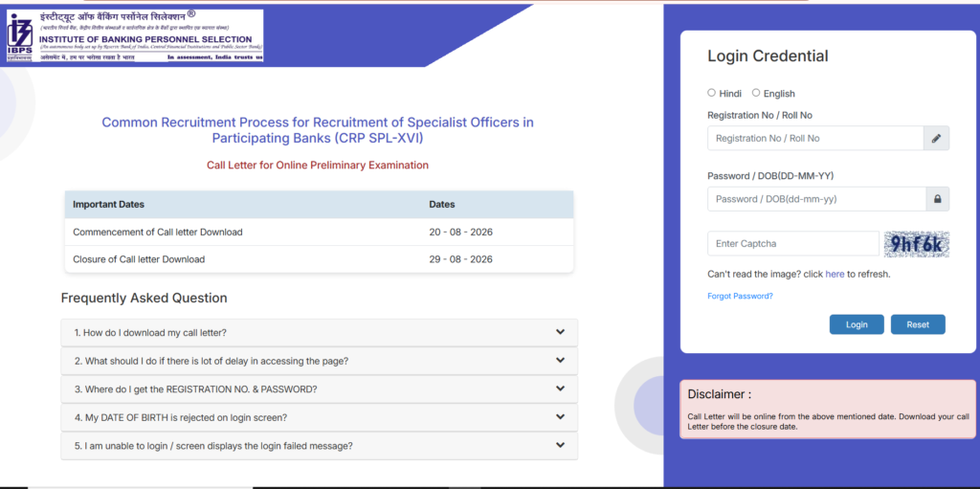Click the Common Recruitment Process heading text
980x489 pixels.
[318, 130]
